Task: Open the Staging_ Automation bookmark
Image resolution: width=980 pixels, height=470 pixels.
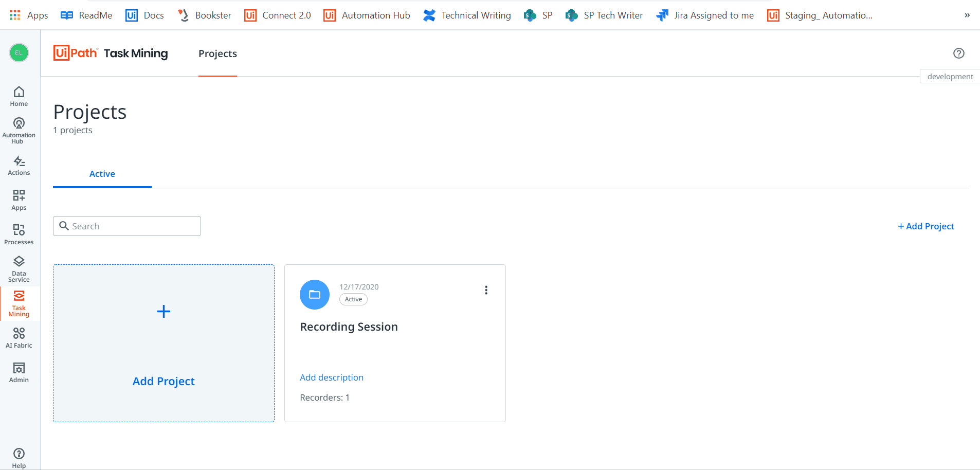Action: [820, 15]
